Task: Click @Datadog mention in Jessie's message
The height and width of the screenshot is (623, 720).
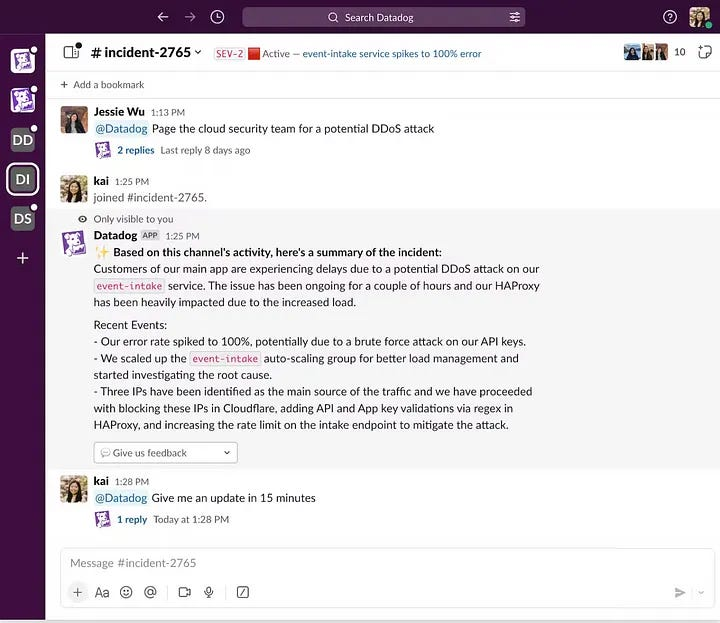Action: (121, 129)
